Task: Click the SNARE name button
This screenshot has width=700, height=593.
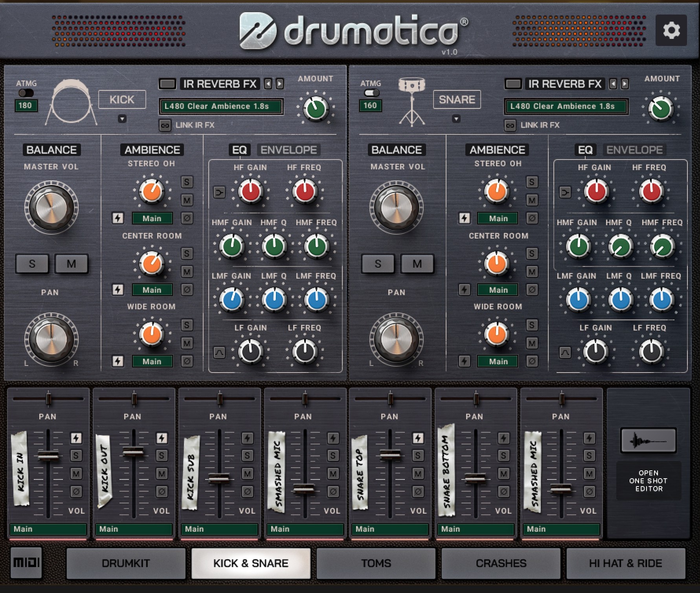Action: coord(457,99)
